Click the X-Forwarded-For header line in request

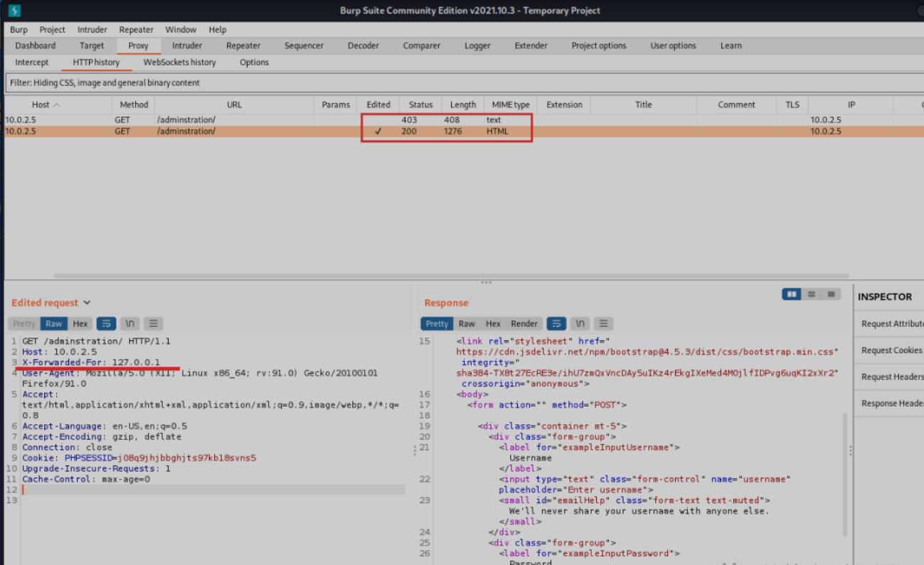[x=91, y=362]
